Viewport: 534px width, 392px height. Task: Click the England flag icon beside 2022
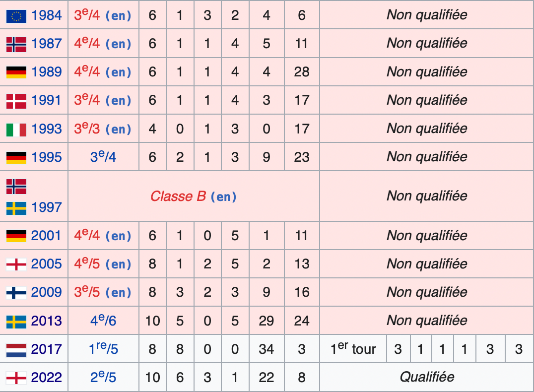click(x=16, y=378)
